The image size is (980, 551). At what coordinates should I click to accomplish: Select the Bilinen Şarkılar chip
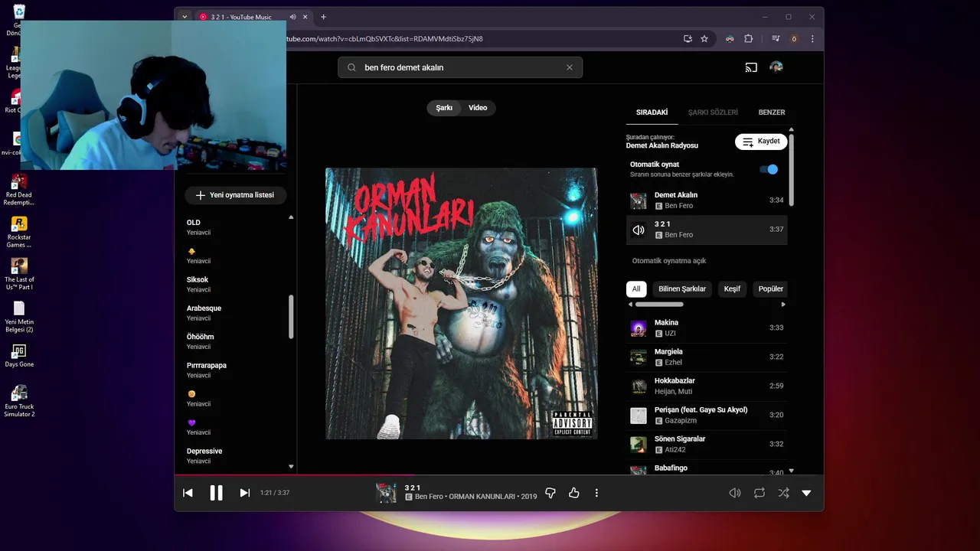(x=682, y=289)
